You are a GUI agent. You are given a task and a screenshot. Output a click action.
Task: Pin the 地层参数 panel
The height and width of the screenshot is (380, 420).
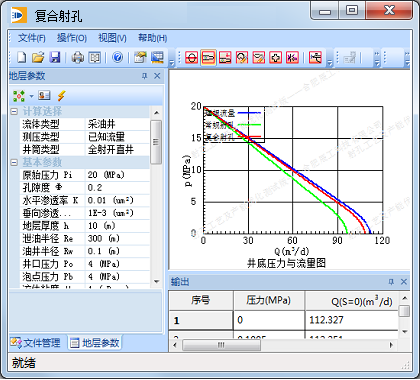144,76
